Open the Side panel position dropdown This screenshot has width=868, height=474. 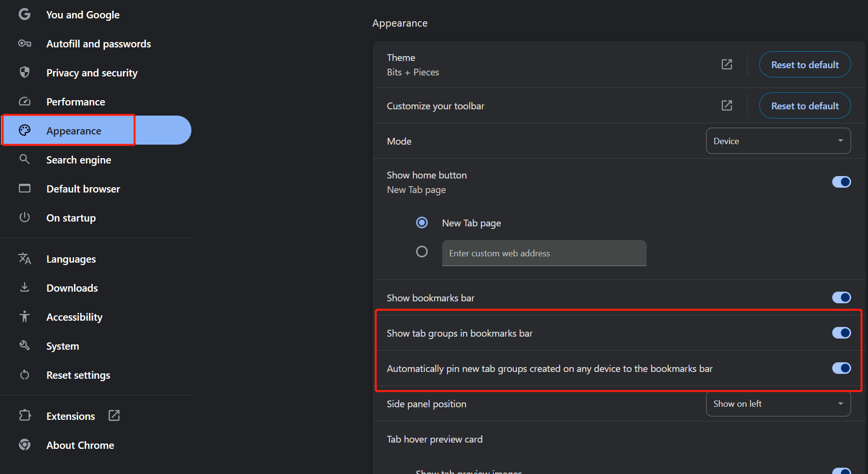[x=778, y=403]
